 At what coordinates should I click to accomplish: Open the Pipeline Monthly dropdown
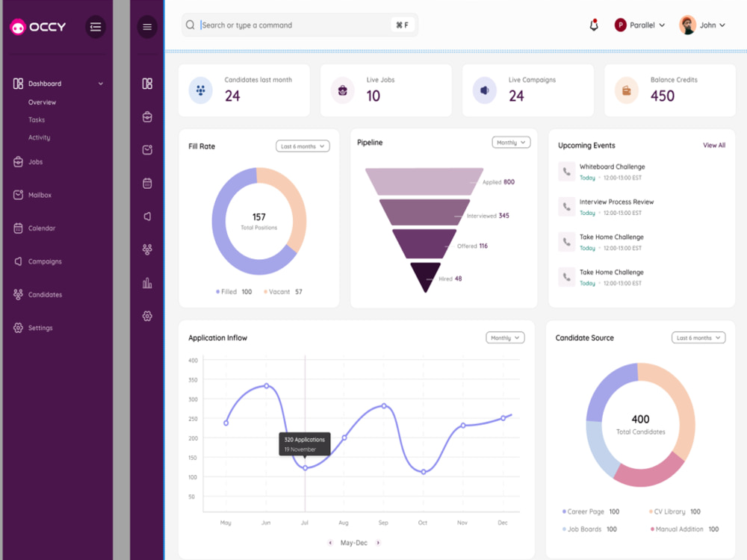point(511,143)
